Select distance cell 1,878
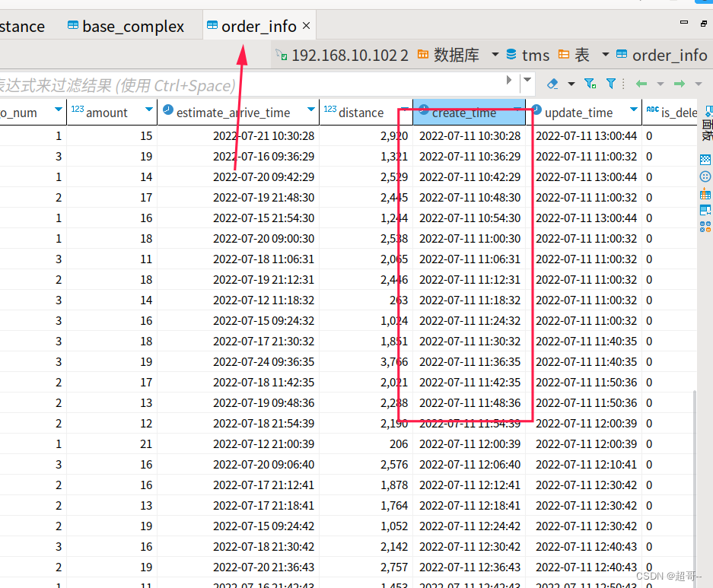 [366, 485]
